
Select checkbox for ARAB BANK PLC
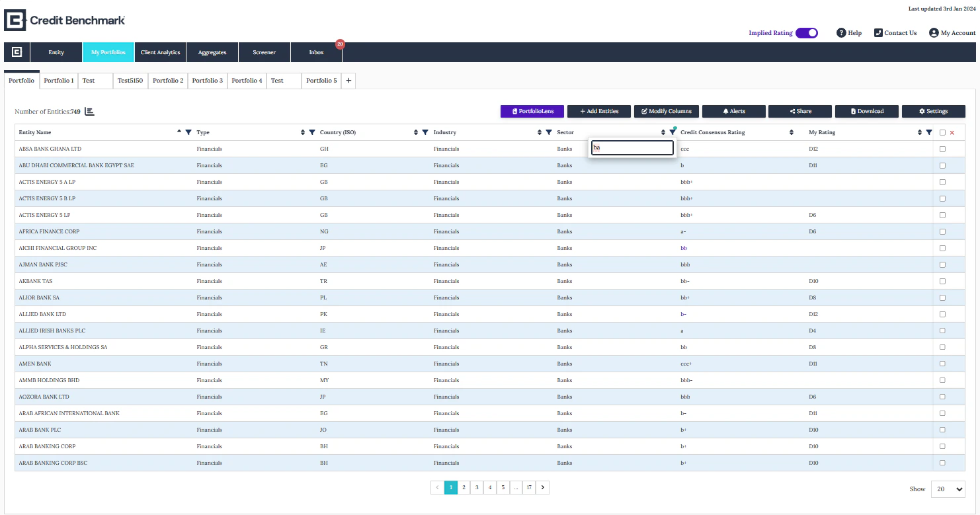(942, 430)
